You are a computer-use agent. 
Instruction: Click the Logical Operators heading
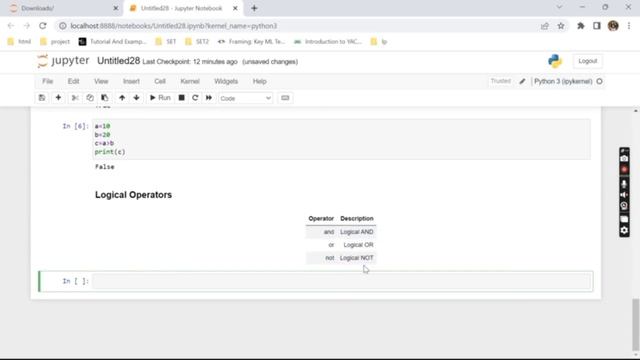(133, 195)
